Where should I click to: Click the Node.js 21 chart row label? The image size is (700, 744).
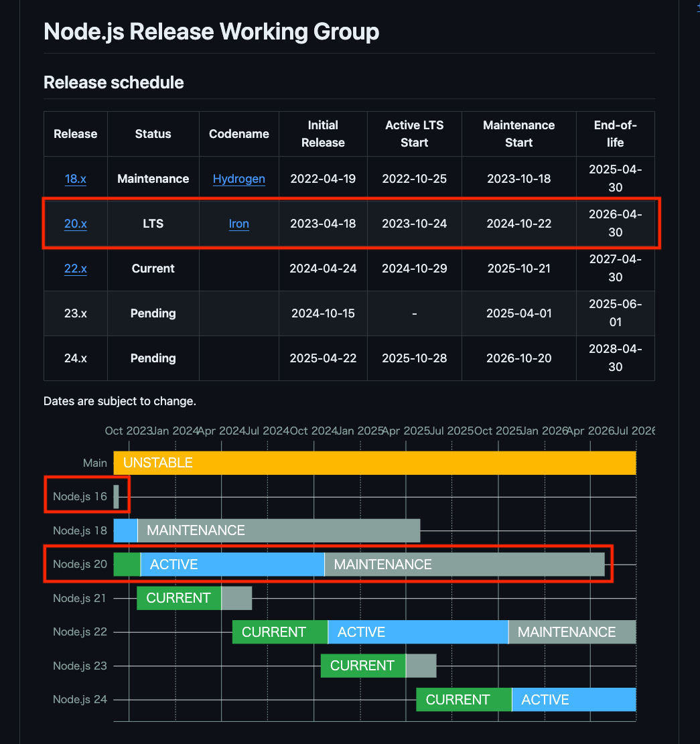79,598
